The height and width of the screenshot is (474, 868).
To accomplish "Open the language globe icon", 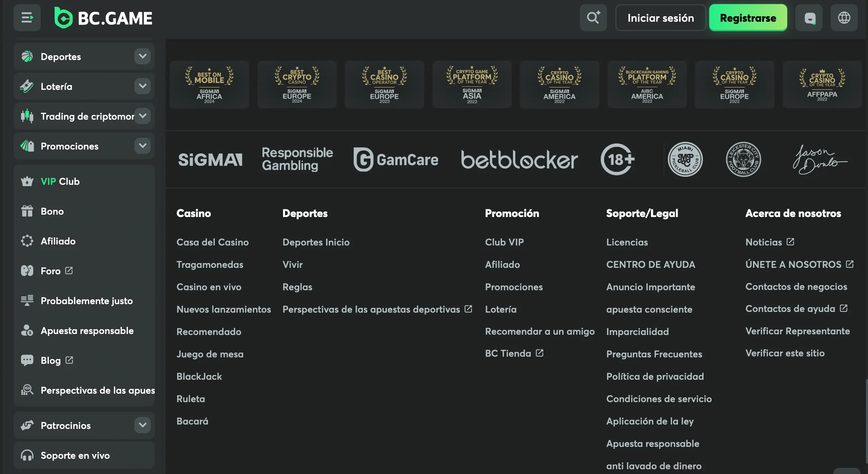I will [x=844, y=18].
